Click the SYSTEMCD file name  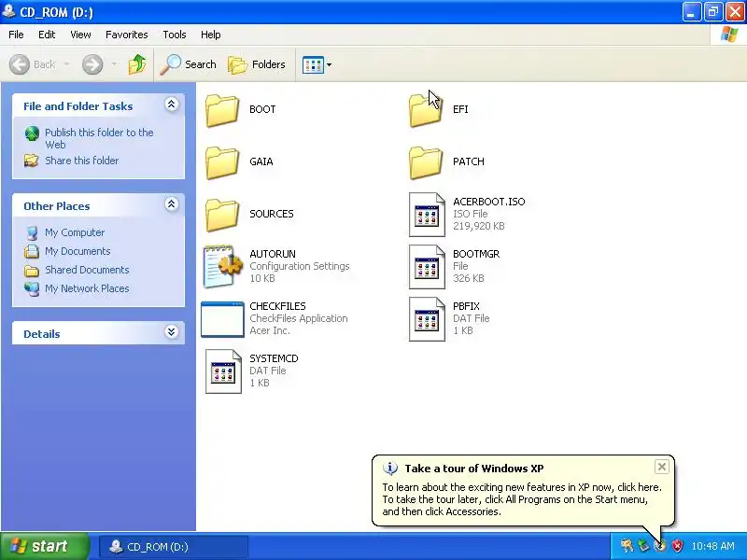[x=274, y=358]
